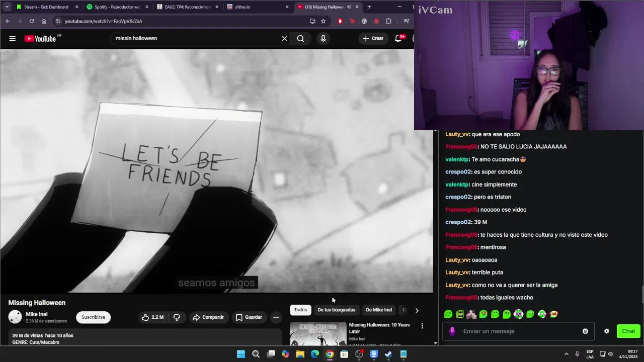644x362 pixels.
Task: Mute the Missing Halloween tab audio
Action: point(349,7)
